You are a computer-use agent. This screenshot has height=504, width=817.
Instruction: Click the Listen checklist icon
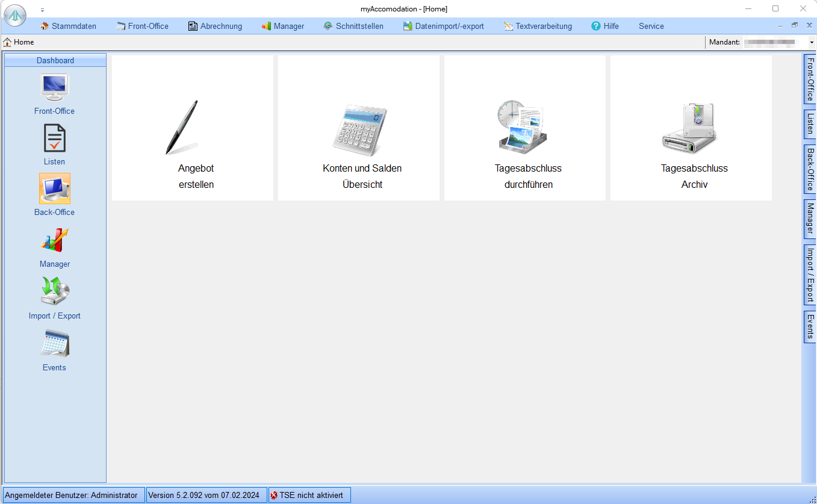pos(54,138)
